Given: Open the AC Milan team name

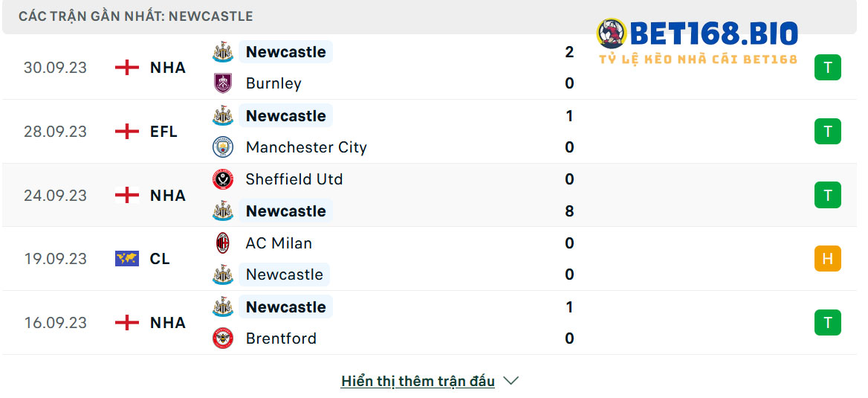Looking at the screenshot, I should (x=279, y=243).
